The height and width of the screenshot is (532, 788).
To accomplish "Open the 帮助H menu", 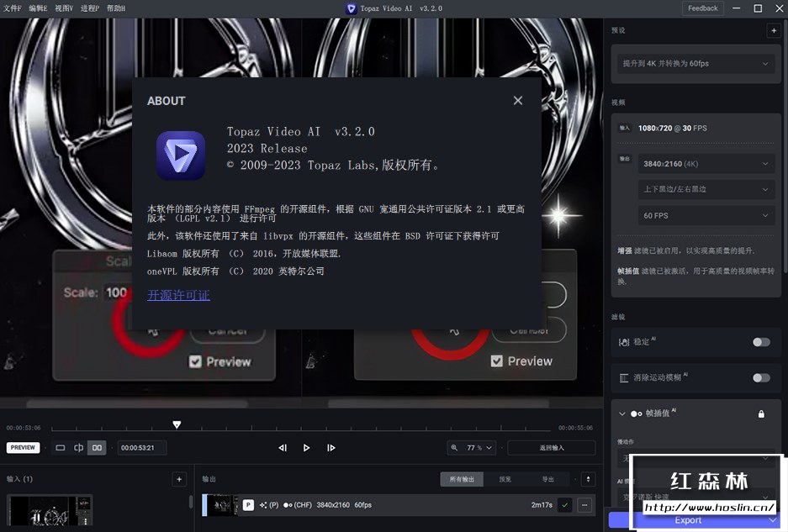I will (116, 8).
